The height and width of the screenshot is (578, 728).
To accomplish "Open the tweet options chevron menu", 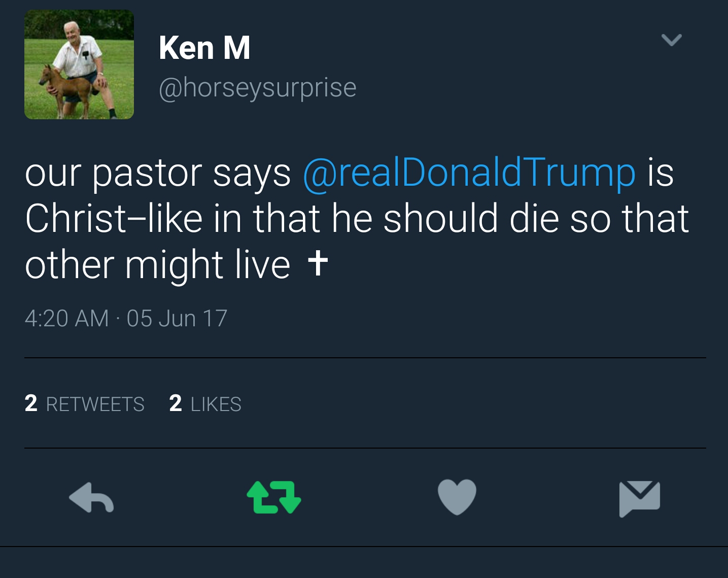I will 671,40.
